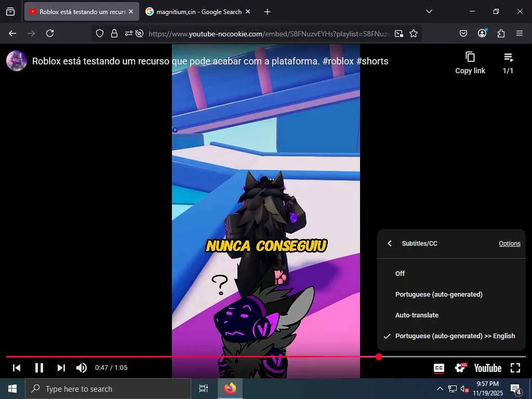Mute the video volume

pos(82,368)
